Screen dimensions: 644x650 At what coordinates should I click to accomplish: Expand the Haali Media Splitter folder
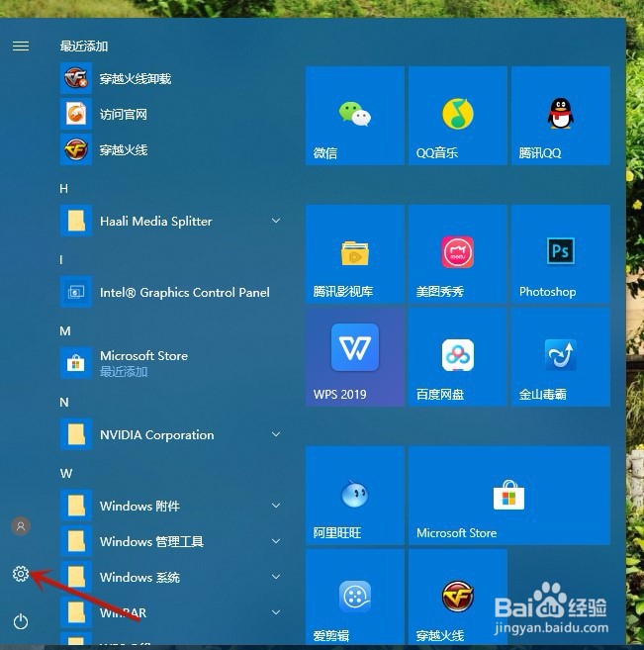[x=172, y=221]
